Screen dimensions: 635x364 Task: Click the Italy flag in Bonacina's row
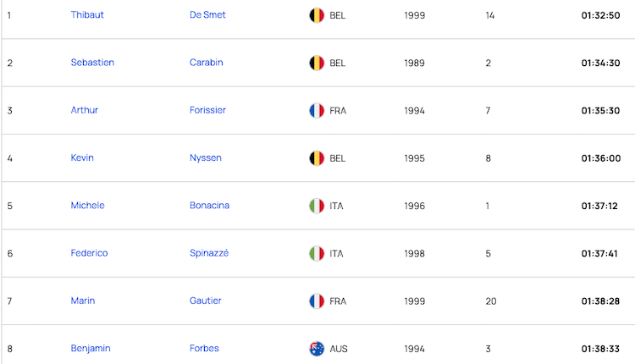[317, 206]
